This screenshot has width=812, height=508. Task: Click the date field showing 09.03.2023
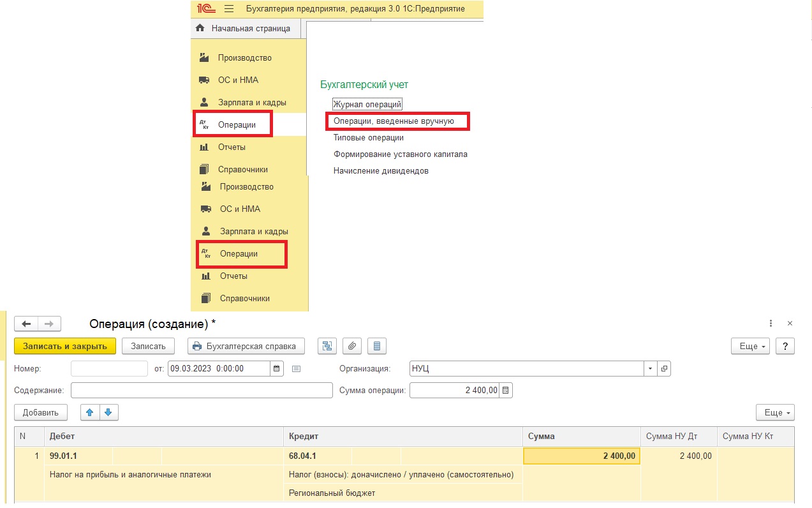219,369
